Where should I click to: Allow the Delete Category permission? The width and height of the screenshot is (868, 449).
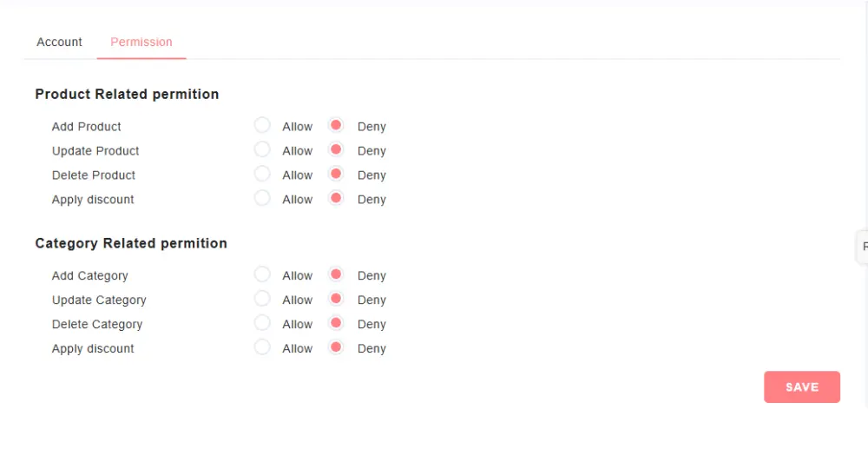(x=262, y=323)
